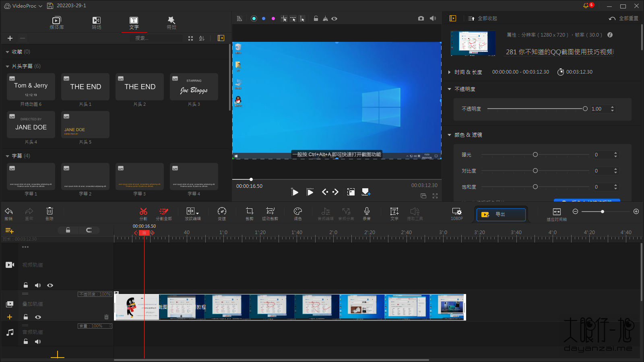Select the magenta color dot above preview

273,19
